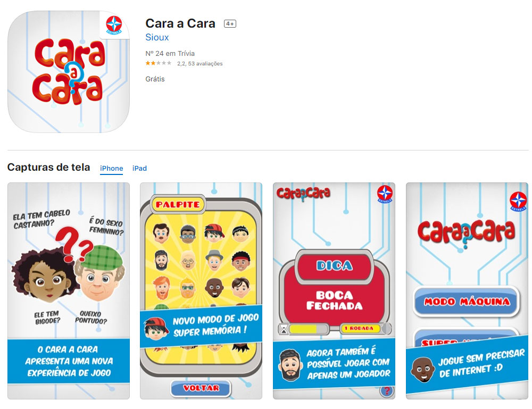The width and height of the screenshot is (532, 409).
Task: Click the VOLTAR button in second screenshot
Action: point(201,388)
